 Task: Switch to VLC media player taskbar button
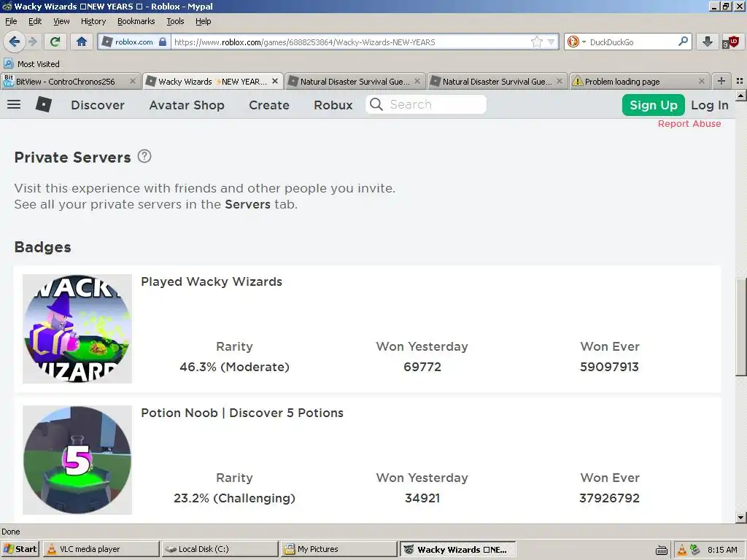[101, 549]
